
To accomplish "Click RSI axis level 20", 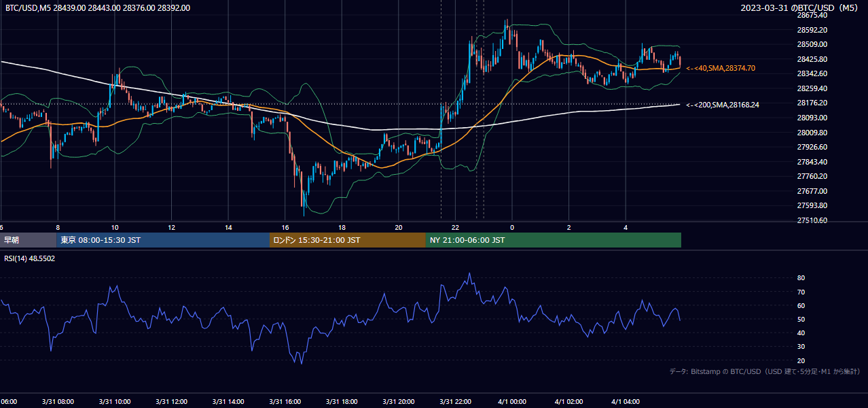I will [x=801, y=360].
